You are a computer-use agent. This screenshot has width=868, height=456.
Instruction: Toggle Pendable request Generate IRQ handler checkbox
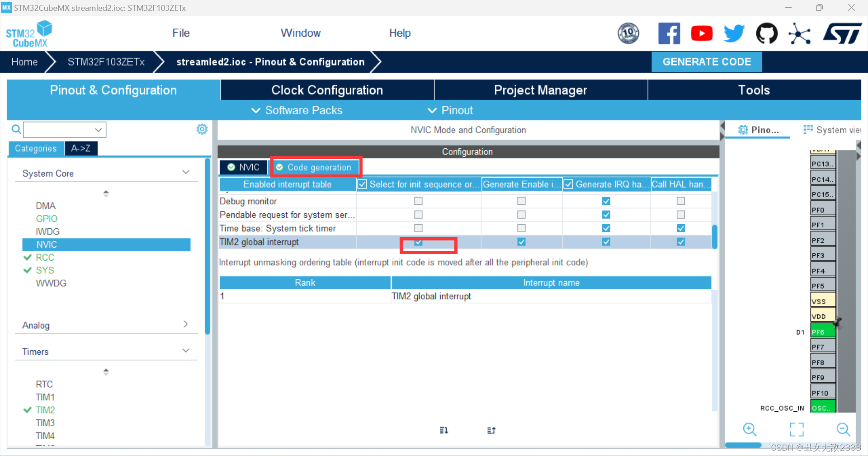pos(606,214)
